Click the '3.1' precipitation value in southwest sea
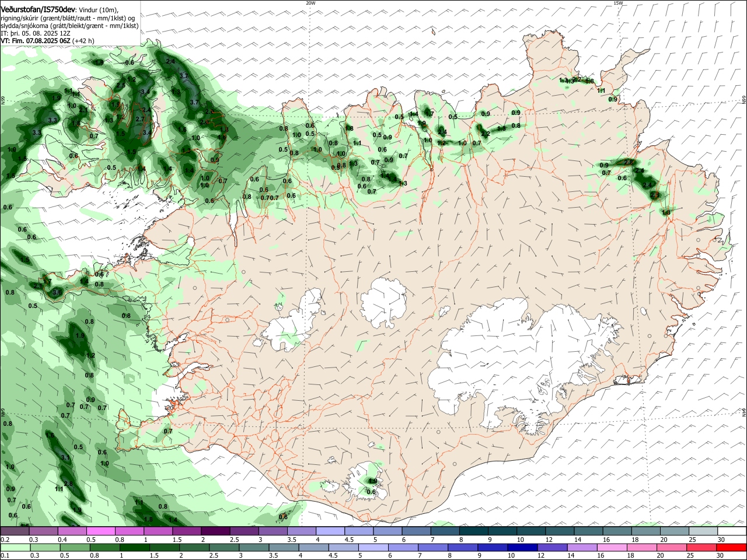Viewport: 747px width, 560px height. (65, 458)
